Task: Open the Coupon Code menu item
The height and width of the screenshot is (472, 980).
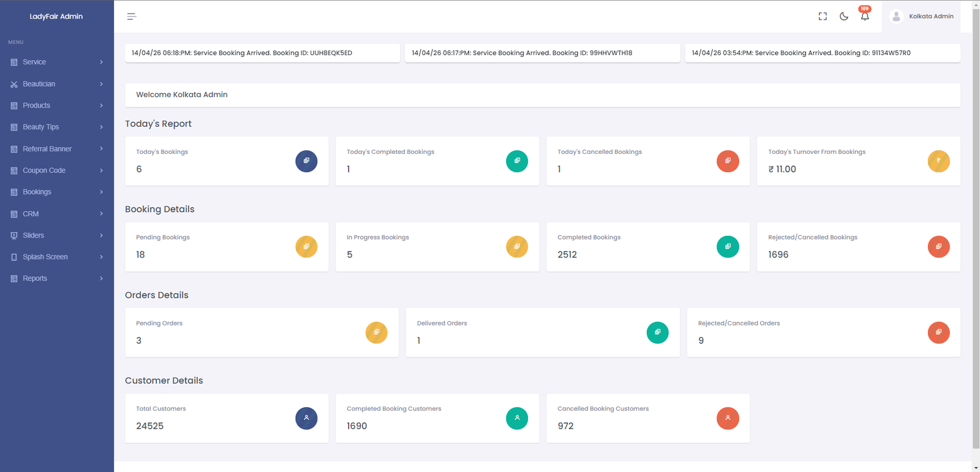Action: pos(57,170)
